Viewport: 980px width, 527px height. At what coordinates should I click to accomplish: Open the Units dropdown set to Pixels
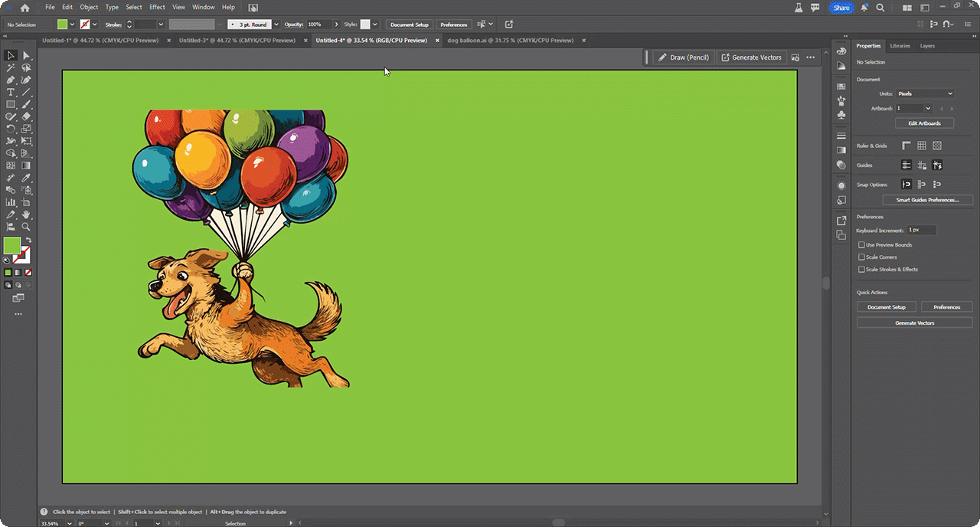pyautogui.click(x=925, y=93)
